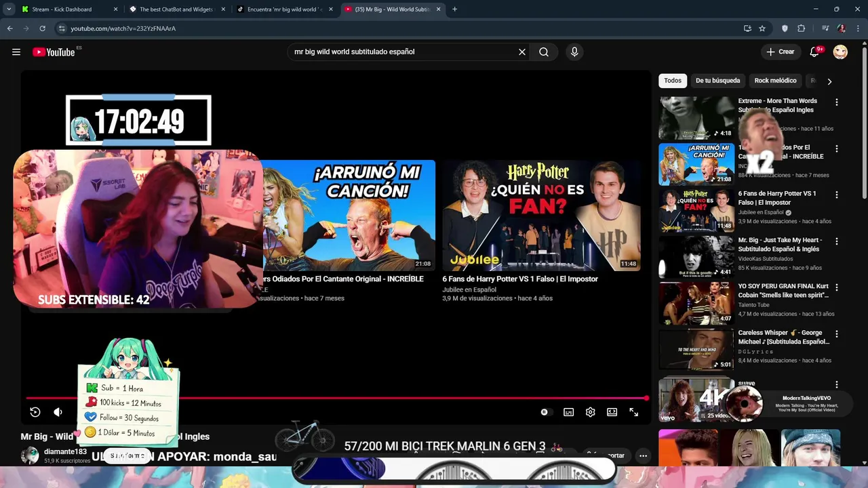Click the address bar URL
The width and height of the screenshot is (868, 488).
[123, 28]
